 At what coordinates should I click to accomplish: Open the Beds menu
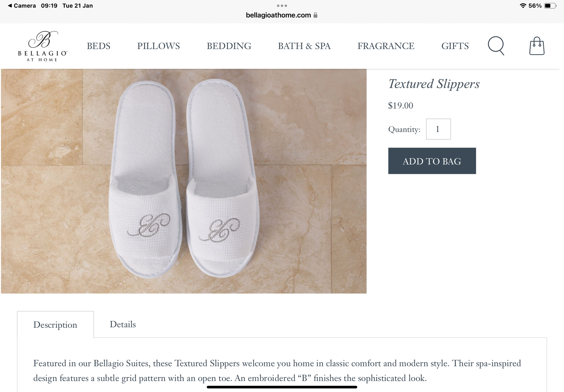98,46
